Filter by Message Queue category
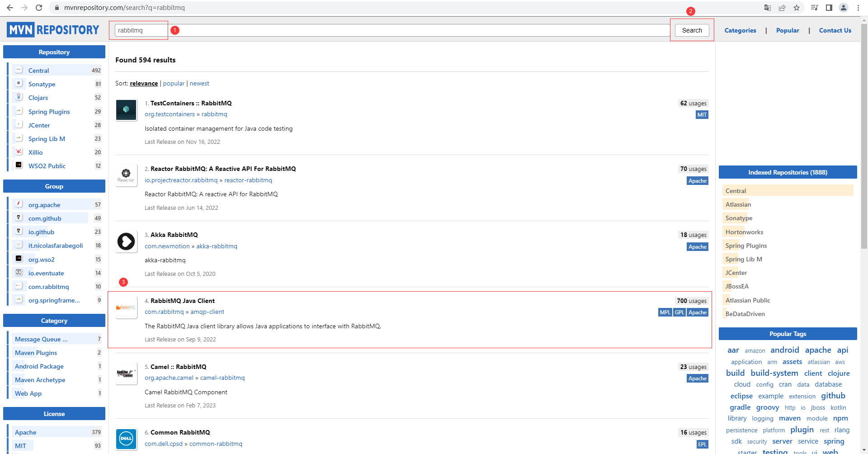The height and width of the screenshot is (454, 868). point(41,339)
